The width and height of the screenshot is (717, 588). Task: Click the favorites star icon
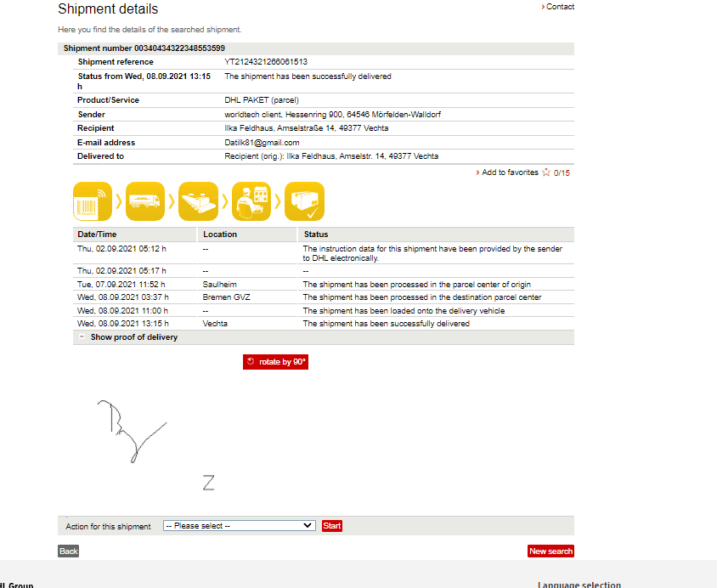click(546, 172)
